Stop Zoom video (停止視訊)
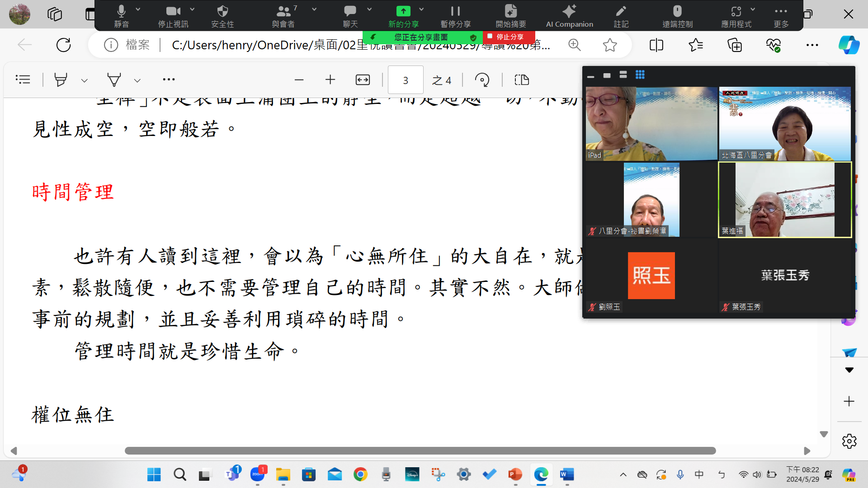The width and height of the screenshot is (868, 488). point(173,16)
